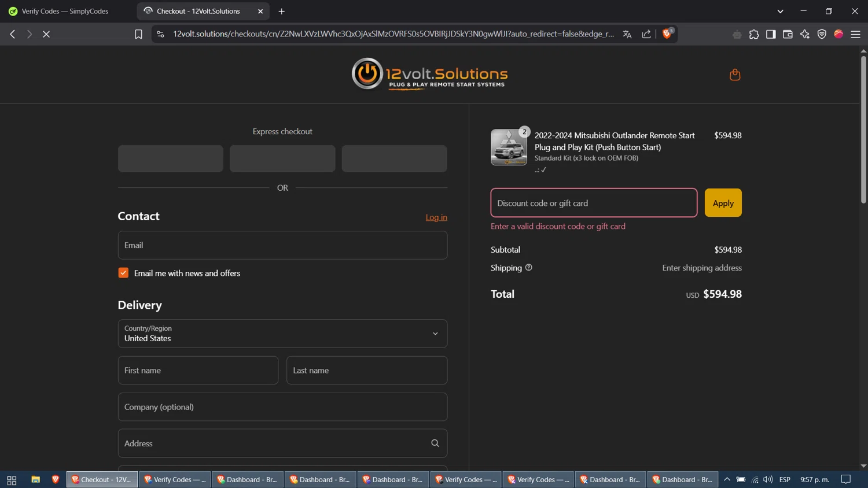
Task: Switch to Verify Codes — SimplyCodes tab
Action: 67,11
